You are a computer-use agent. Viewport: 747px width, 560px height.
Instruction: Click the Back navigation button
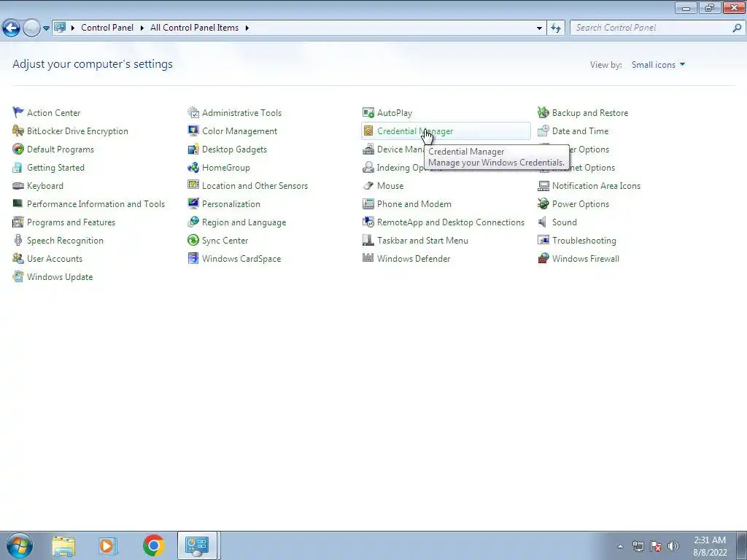click(11, 28)
